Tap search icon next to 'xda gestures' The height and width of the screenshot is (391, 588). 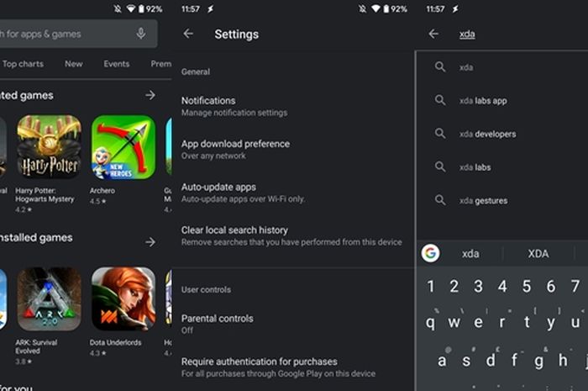point(440,200)
